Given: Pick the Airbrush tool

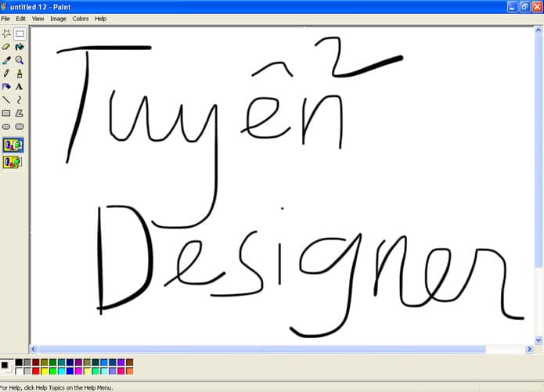Looking at the screenshot, I should coord(6,87).
